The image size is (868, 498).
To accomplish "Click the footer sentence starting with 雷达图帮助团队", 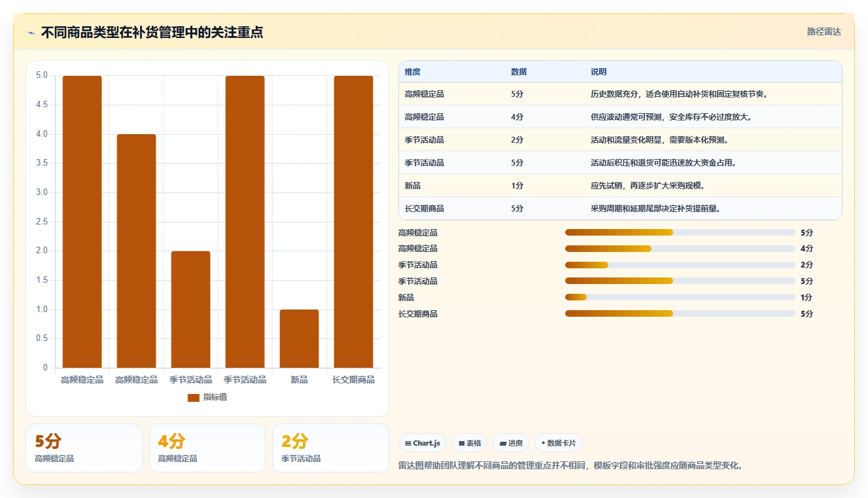I will [570, 466].
